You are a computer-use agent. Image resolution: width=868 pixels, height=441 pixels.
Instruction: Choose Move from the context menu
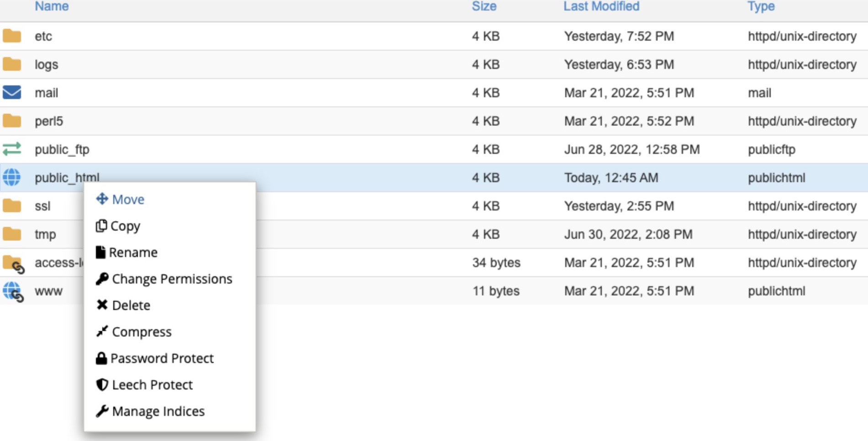tap(121, 199)
